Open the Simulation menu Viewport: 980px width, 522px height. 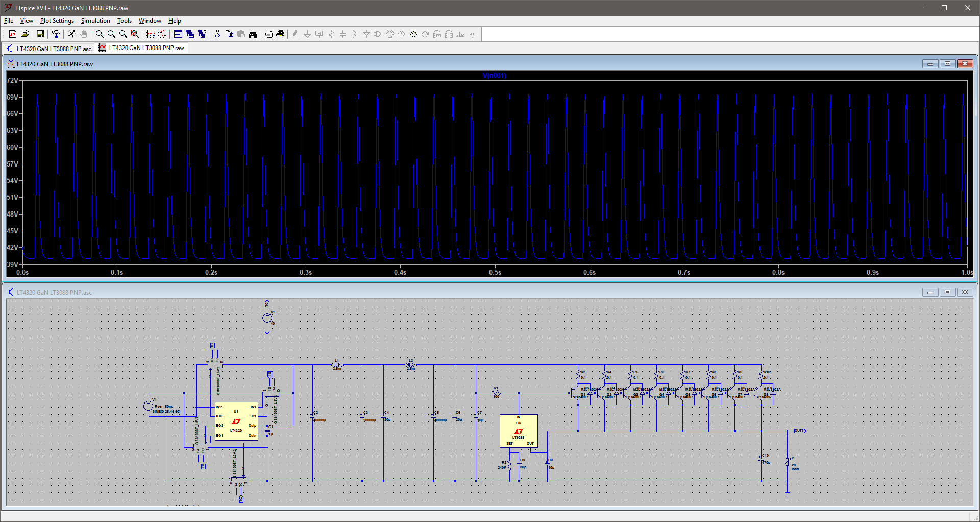(x=95, y=21)
